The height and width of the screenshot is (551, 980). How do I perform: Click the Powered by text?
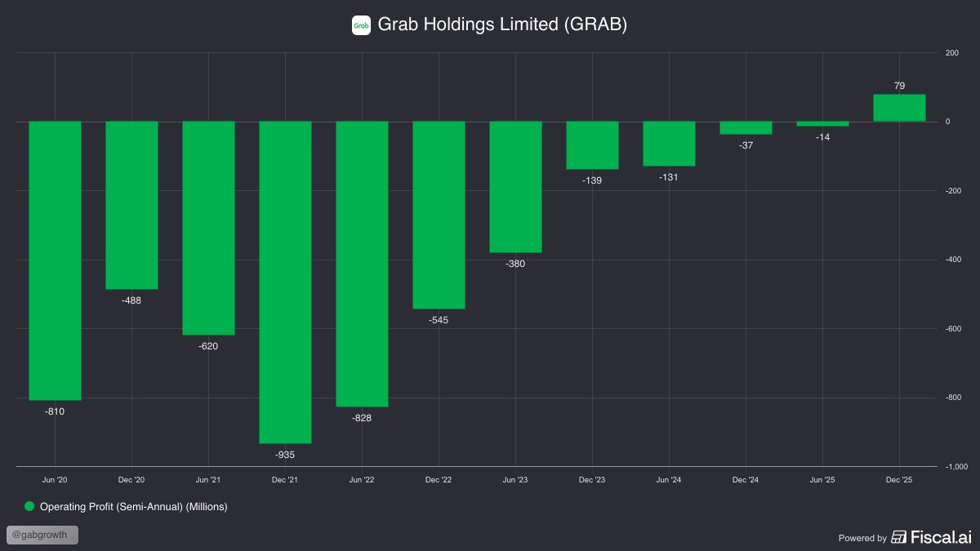coord(862,538)
